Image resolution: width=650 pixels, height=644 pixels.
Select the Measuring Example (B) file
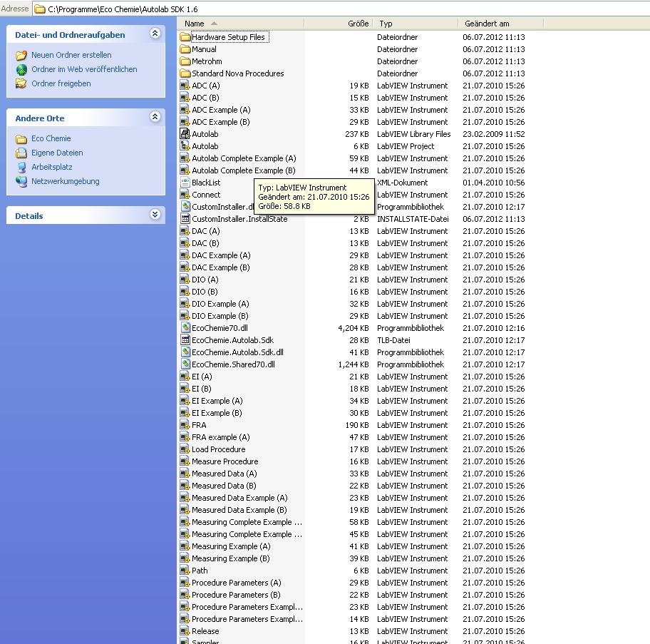pos(230,558)
